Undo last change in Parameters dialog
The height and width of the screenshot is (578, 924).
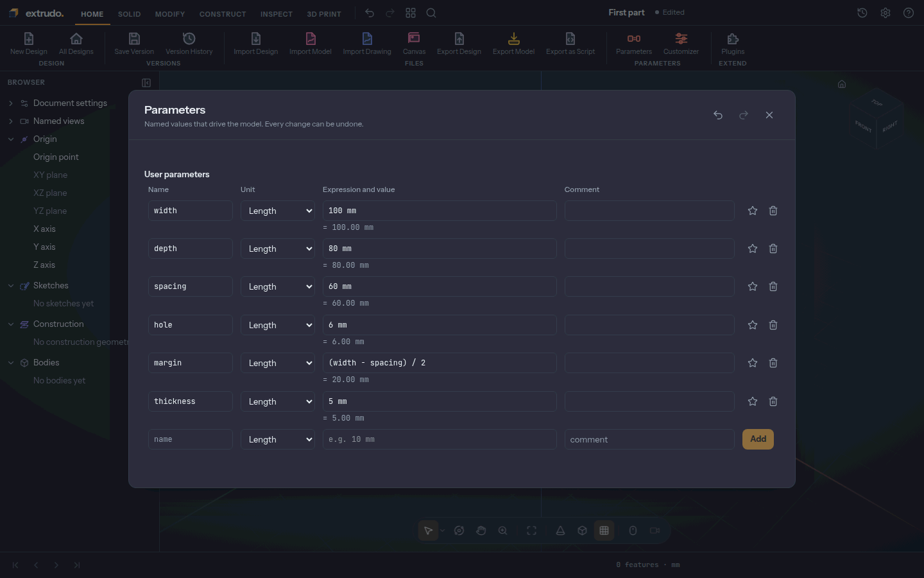tap(718, 115)
